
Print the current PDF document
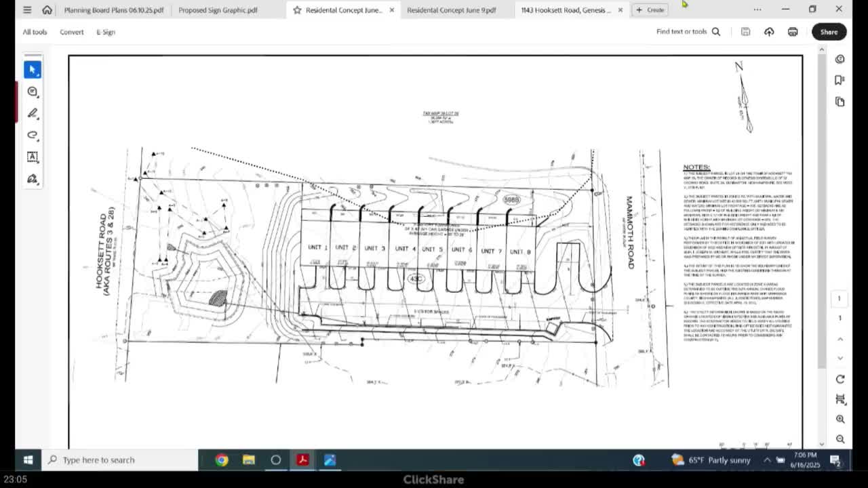tap(793, 32)
